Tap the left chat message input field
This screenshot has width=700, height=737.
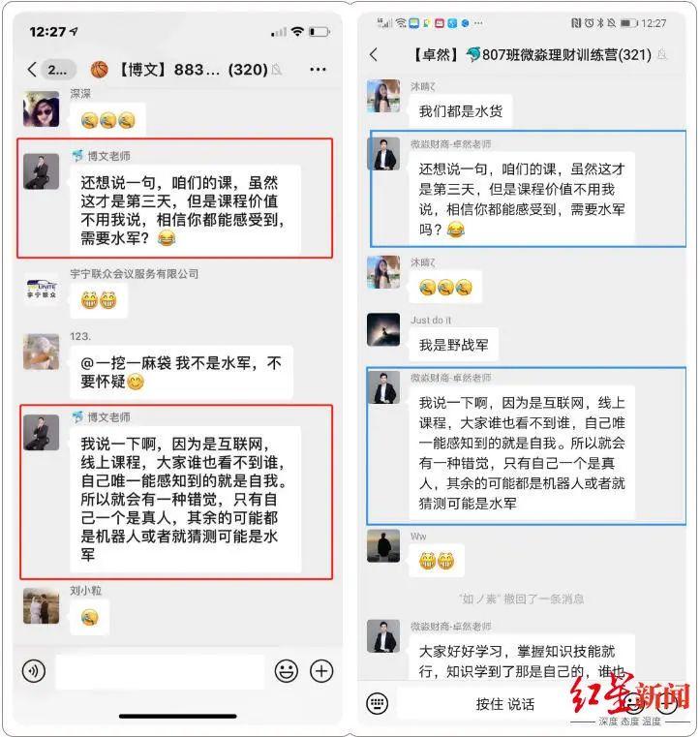point(160,671)
